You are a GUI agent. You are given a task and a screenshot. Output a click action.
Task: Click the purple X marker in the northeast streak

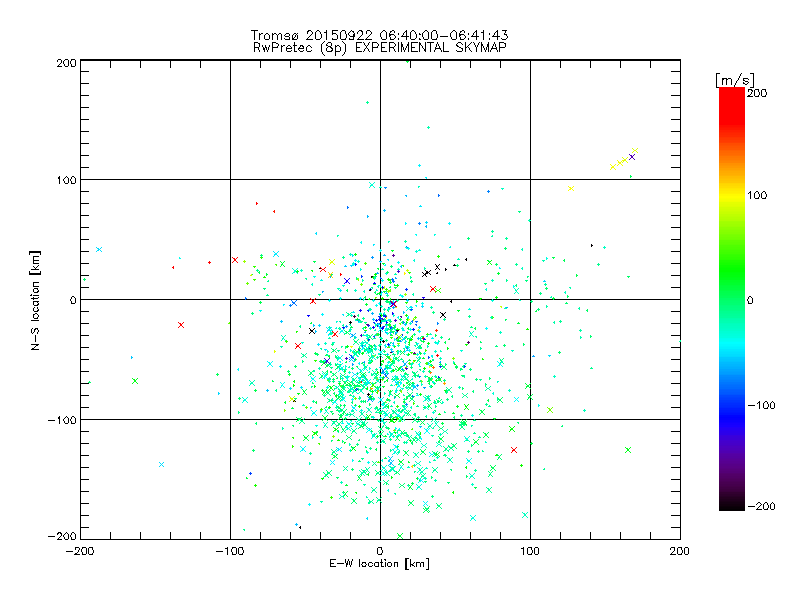632,157
